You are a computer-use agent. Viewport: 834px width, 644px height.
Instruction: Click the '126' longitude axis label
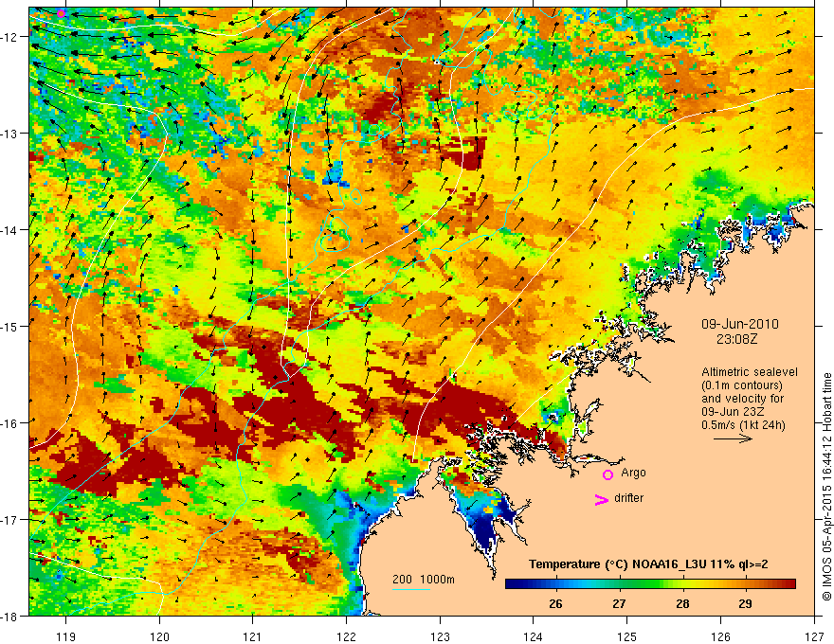point(720,636)
